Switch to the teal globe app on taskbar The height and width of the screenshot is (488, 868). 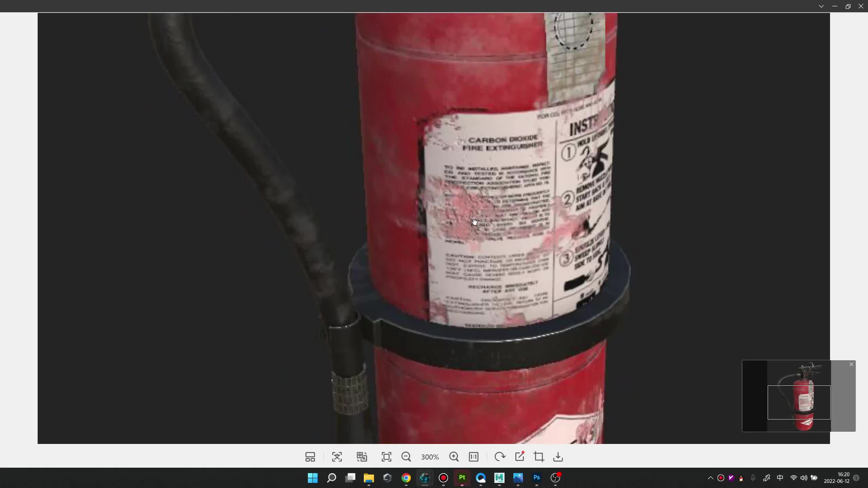(425, 478)
